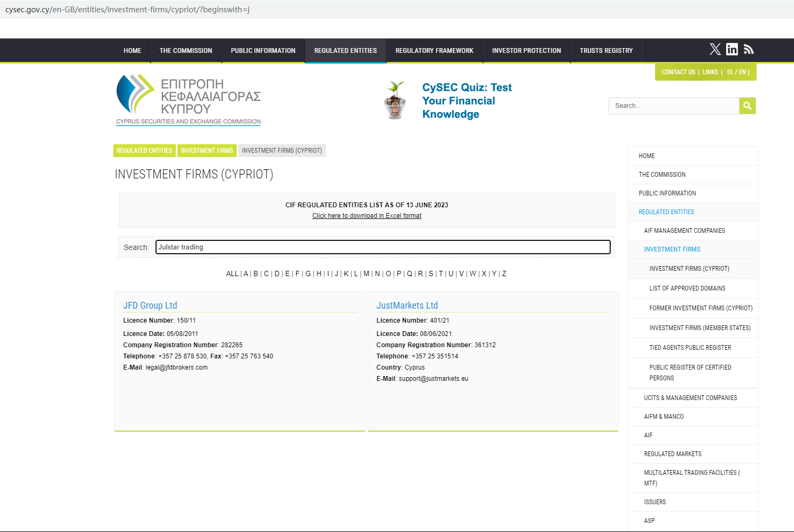Viewport: 794px width, 532px height.
Task: Open the Trusts Registry menu item
Action: (606, 51)
